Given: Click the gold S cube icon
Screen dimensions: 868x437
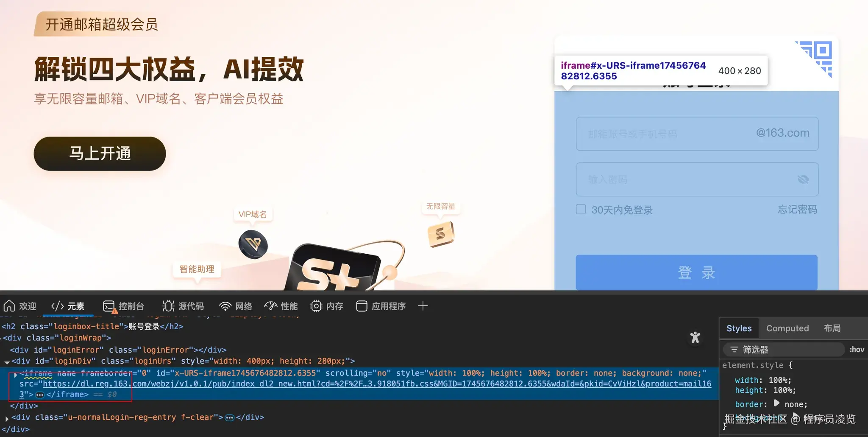Looking at the screenshot, I should [x=441, y=234].
